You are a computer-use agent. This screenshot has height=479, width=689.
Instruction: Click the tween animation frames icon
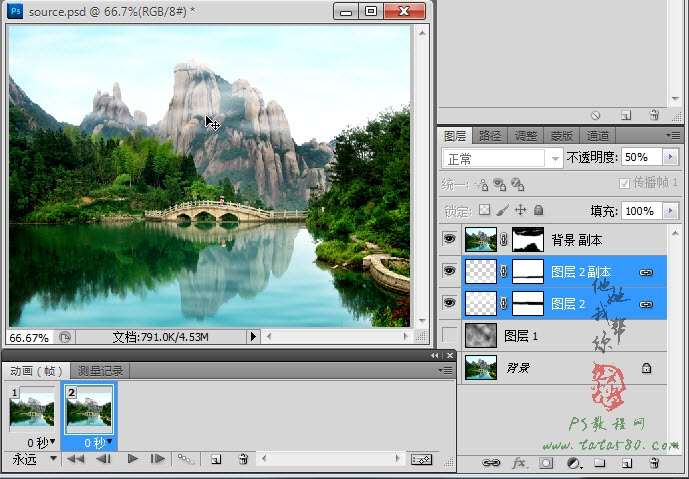tap(185, 459)
